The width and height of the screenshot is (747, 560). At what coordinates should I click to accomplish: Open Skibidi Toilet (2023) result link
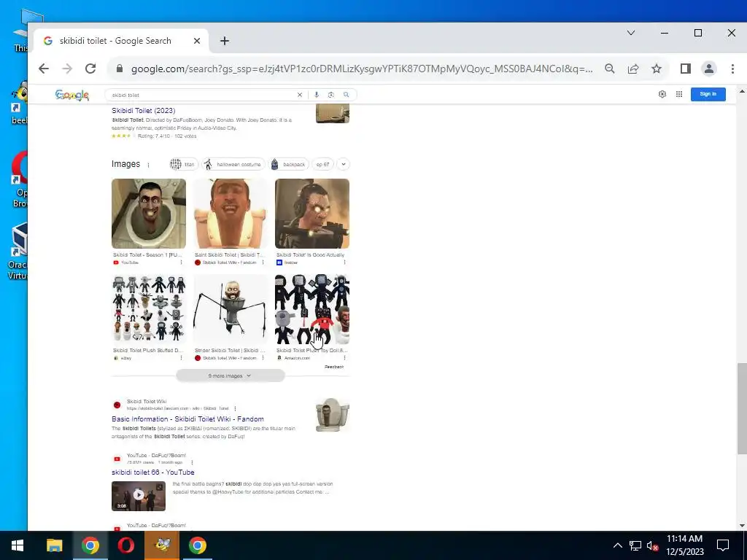(144, 111)
